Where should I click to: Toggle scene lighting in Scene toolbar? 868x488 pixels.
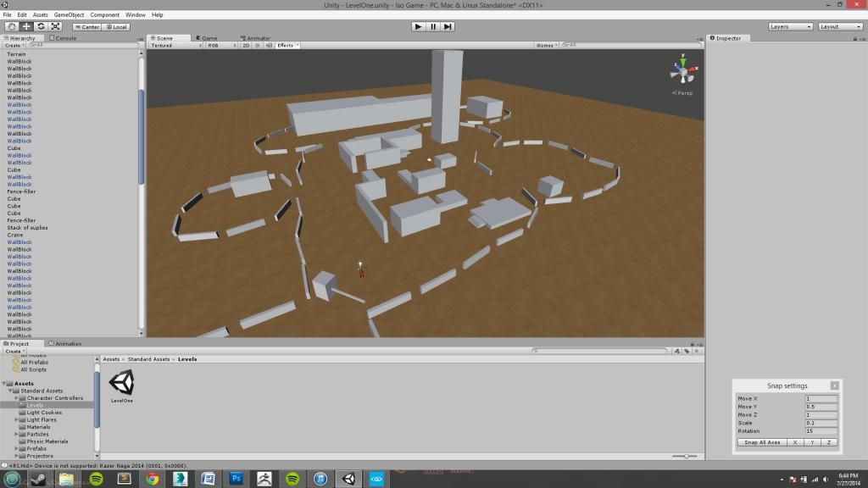point(257,45)
